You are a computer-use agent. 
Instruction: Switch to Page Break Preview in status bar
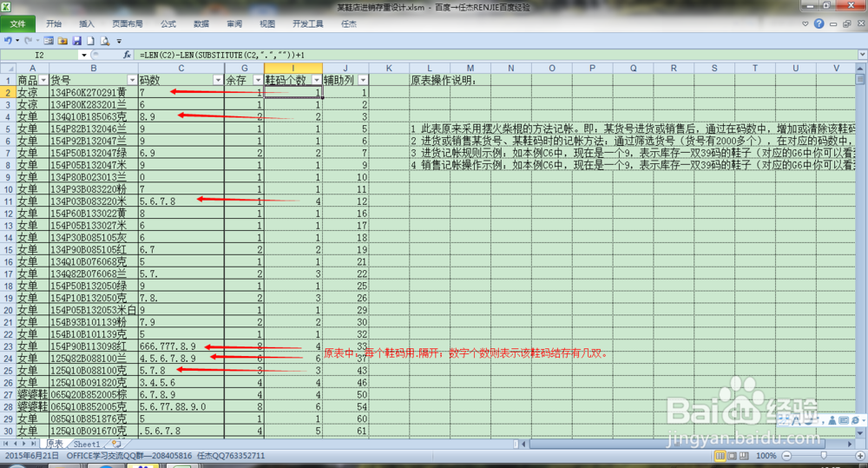744,455
